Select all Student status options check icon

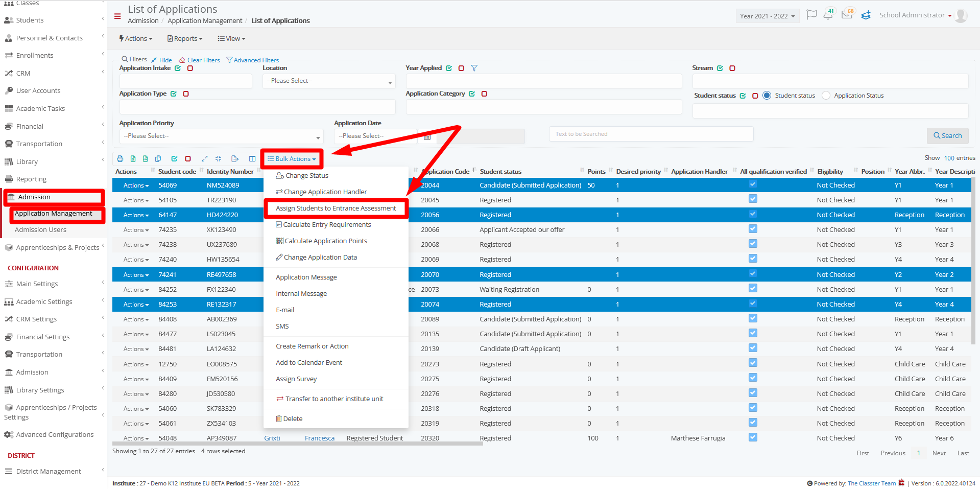(743, 96)
